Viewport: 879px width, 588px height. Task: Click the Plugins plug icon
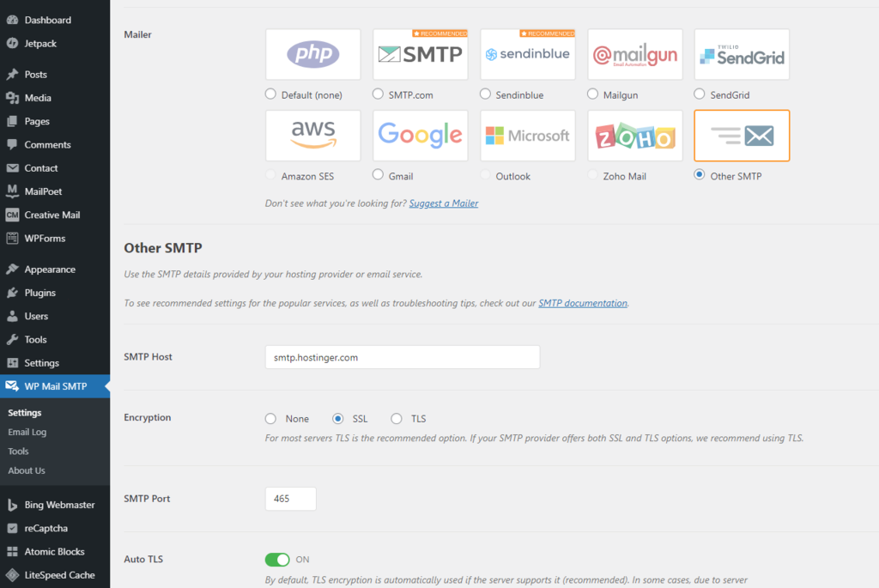tap(12, 293)
